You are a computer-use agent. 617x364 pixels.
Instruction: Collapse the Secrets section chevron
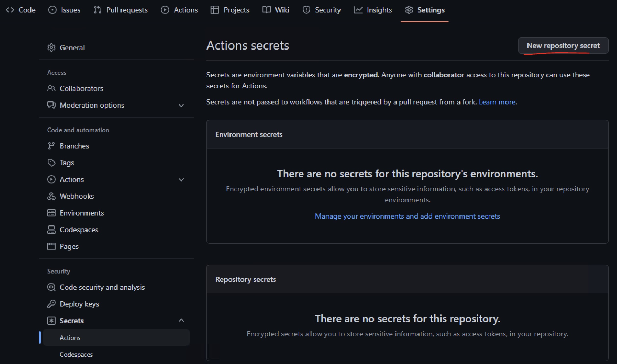(181, 320)
